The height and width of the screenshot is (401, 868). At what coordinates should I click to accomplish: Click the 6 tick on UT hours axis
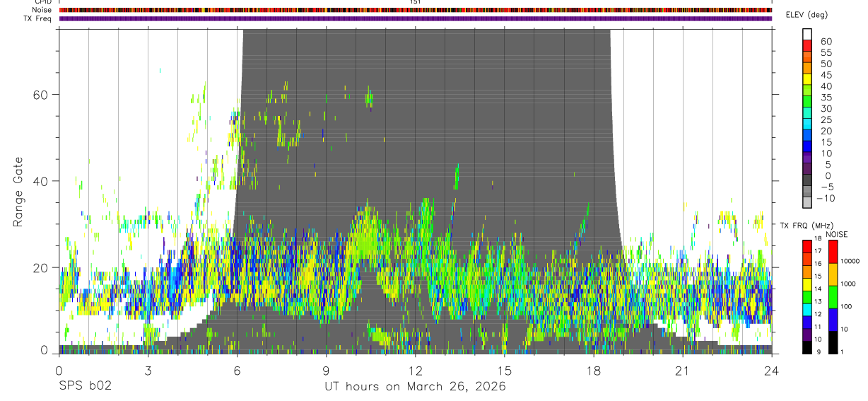tap(237, 371)
